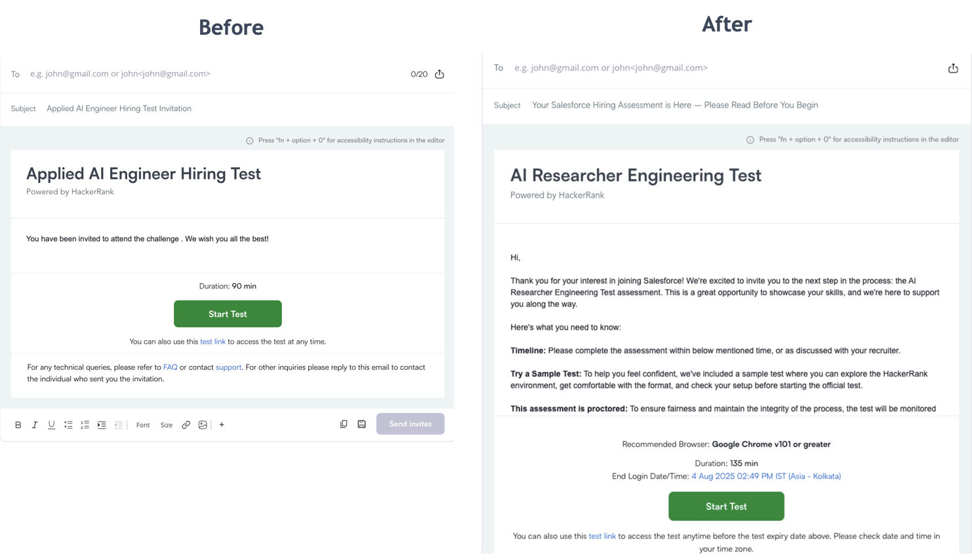Toggle bold formatting in the editor toolbar

pyautogui.click(x=18, y=425)
